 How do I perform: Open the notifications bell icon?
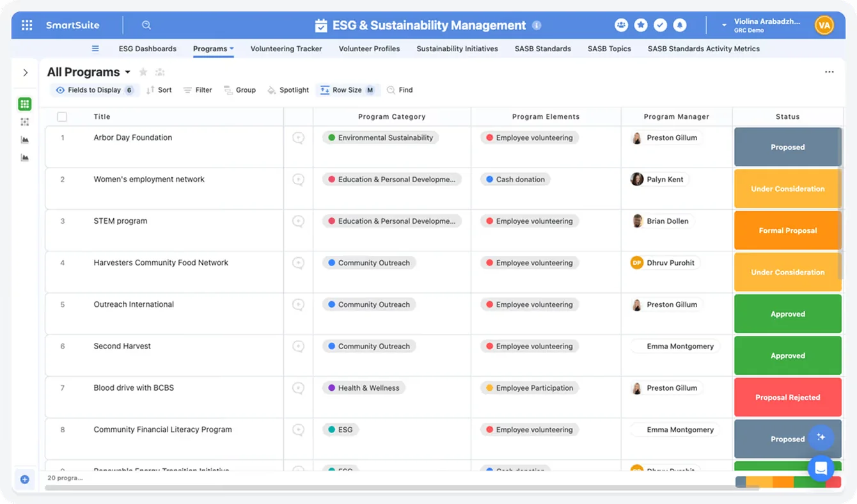(680, 25)
